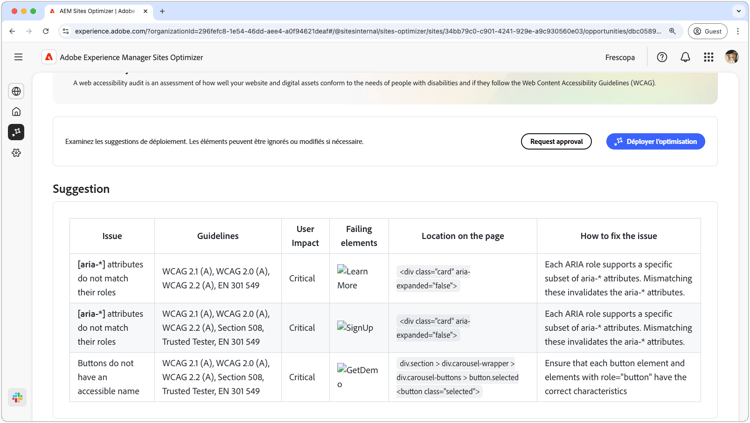Click the Slack icon at sidebar bottom
Image resolution: width=750 pixels, height=423 pixels.
pos(17,398)
